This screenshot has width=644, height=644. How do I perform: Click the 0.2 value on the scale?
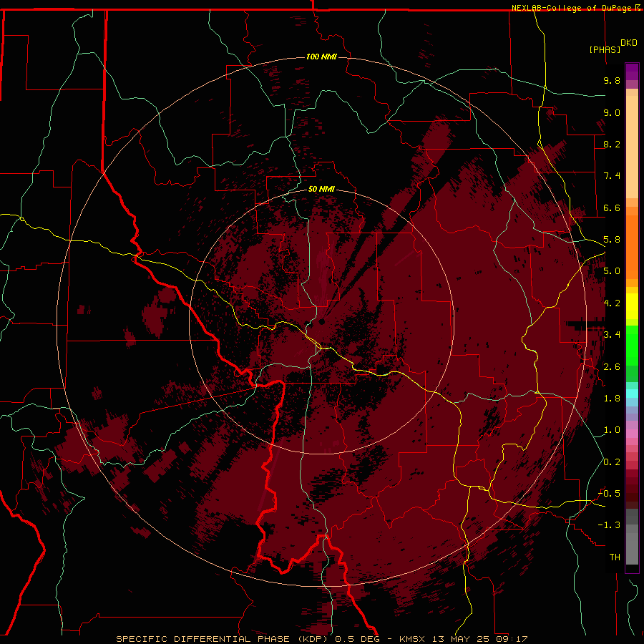[612, 462]
